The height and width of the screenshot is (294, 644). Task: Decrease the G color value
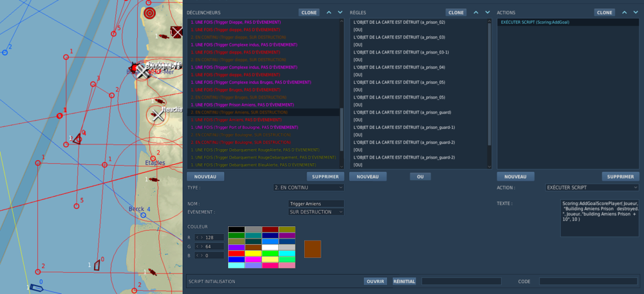(196, 246)
